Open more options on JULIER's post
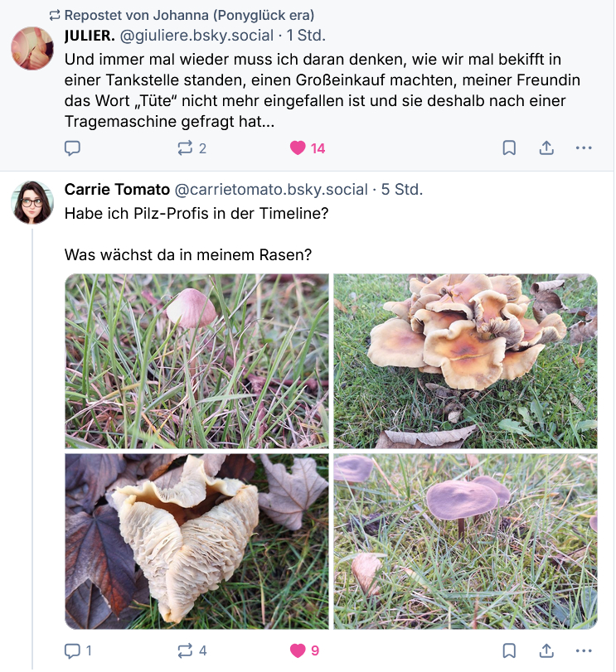 click(584, 148)
